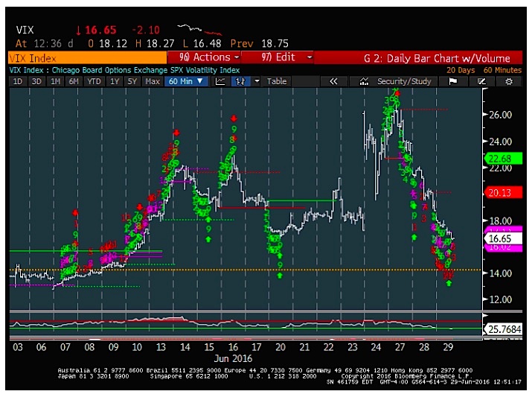Click the 16 date axis label

coord(233,347)
